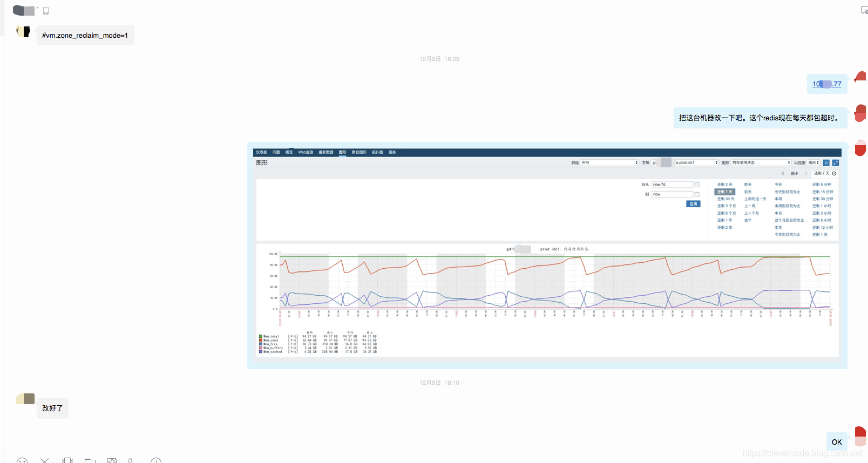
Task: Click the avatar beside the 改好了 message
Action: (25, 399)
